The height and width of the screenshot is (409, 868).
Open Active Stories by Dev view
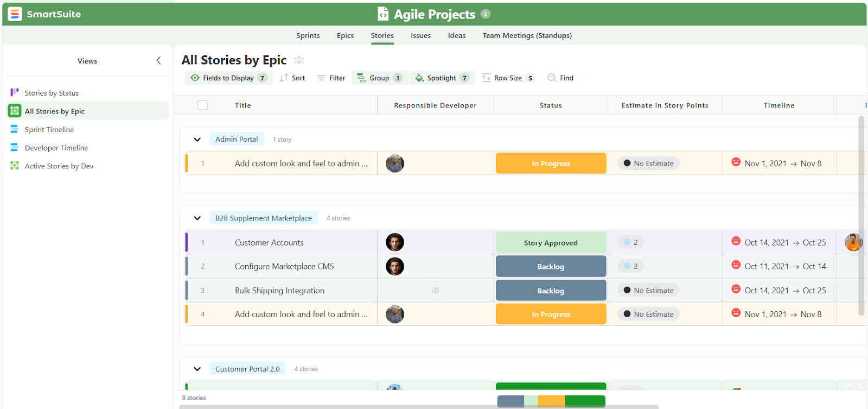click(87, 166)
